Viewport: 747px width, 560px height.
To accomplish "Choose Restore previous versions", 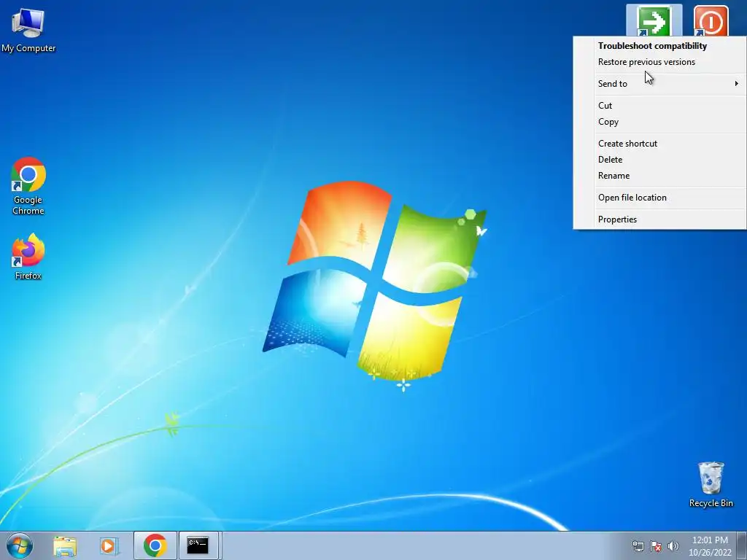I will point(659,62).
